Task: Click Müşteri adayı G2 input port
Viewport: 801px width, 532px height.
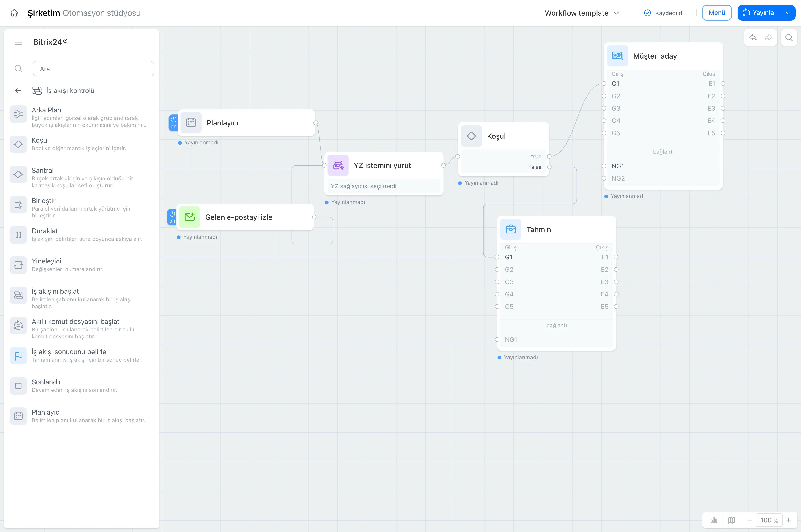Action: [x=604, y=96]
